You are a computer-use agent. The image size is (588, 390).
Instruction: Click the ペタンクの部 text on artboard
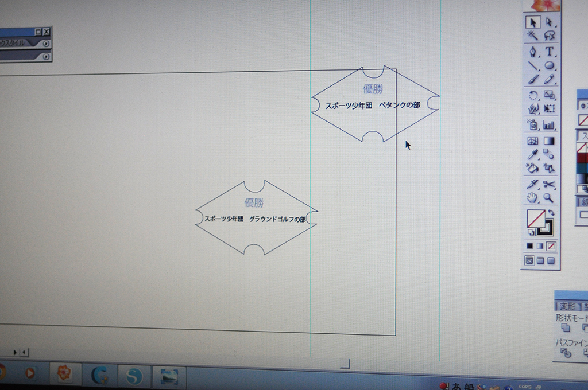[x=400, y=106]
